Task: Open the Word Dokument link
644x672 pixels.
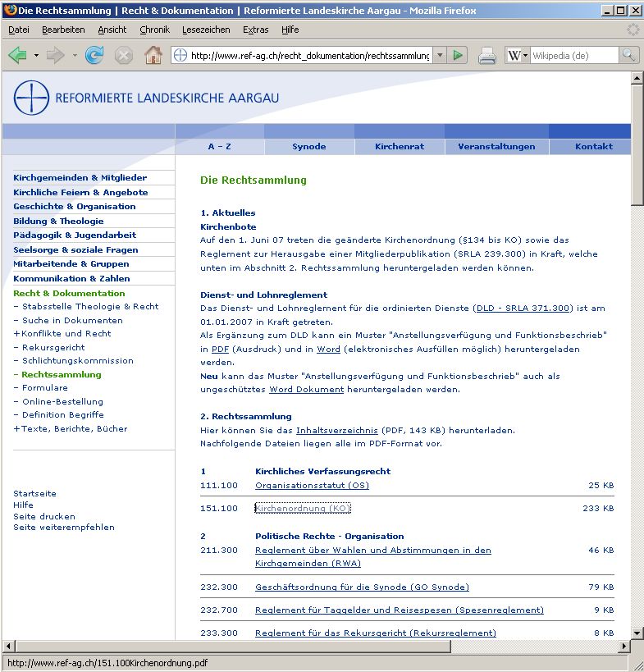Action: 306,389
